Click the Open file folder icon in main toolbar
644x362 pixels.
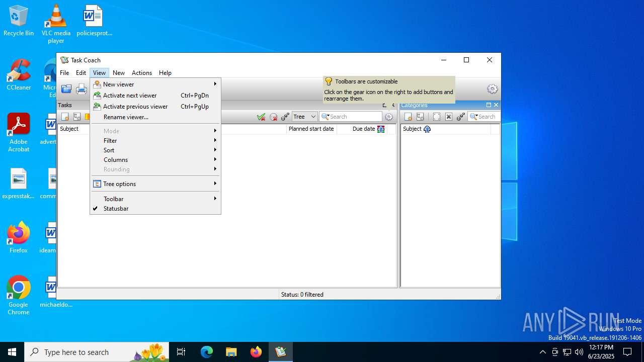[66, 89]
